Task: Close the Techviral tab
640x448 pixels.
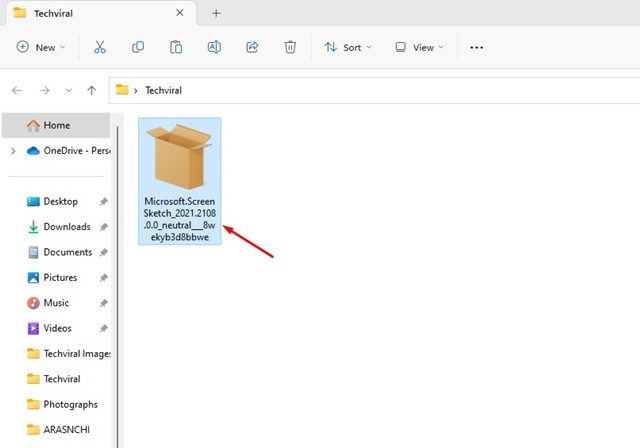Action: pyautogui.click(x=180, y=13)
